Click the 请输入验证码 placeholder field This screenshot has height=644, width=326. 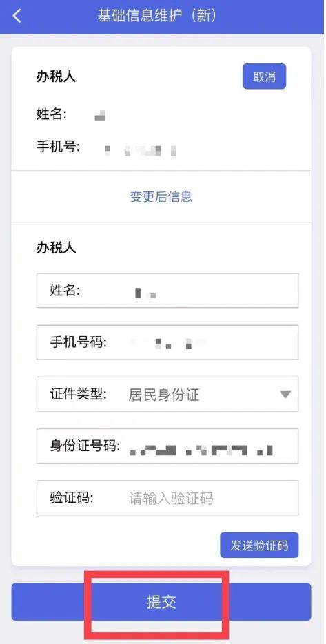(x=171, y=499)
